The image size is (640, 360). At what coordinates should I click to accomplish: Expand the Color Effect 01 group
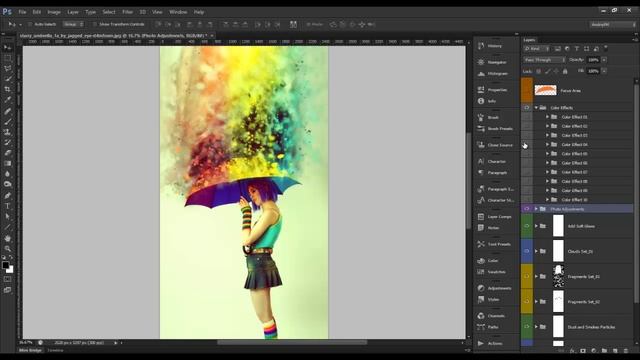(547, 117)
